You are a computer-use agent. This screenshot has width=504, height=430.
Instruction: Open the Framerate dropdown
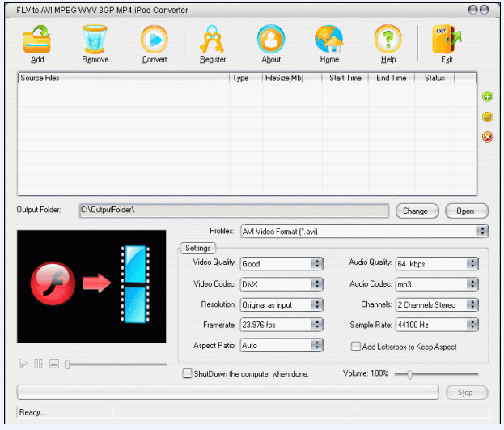[x=282, y=325]
